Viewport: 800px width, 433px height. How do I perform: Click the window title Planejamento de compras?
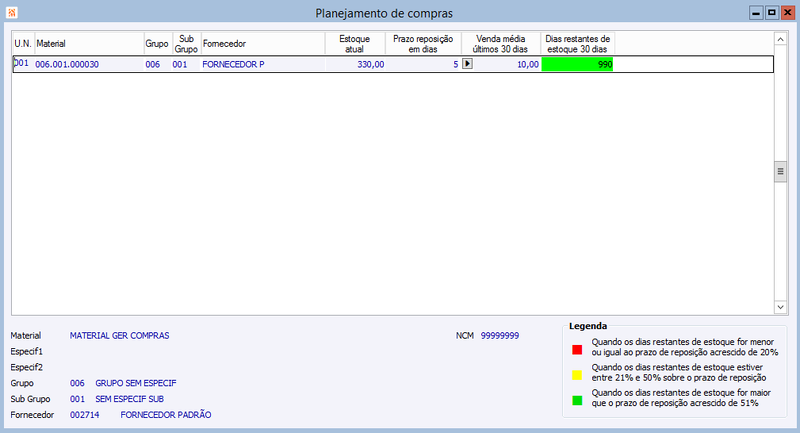[x=384, y=13]
